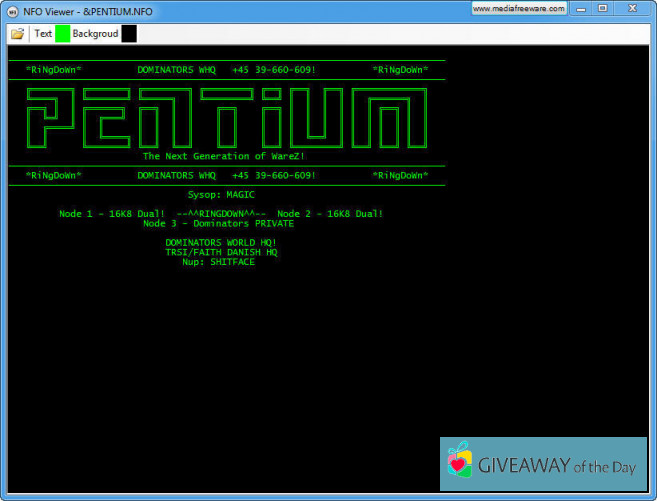This screenshot has width=657, height=501.
Task: Pick the green text color swatch
Action: [62, 34]
